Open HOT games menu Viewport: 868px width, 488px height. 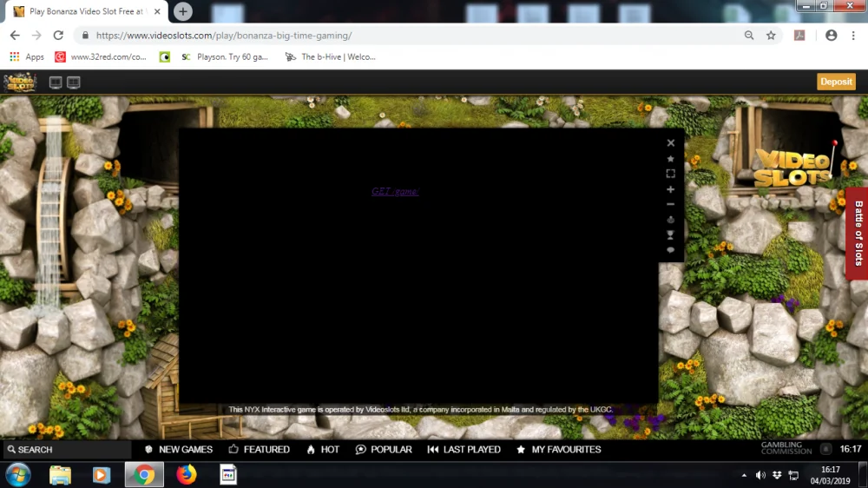(323, 450)
